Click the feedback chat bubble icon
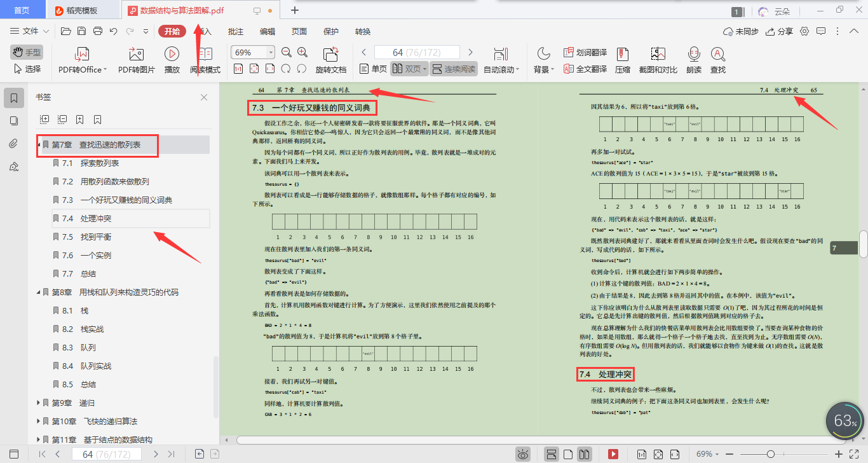868x463 pixels. 821,31
